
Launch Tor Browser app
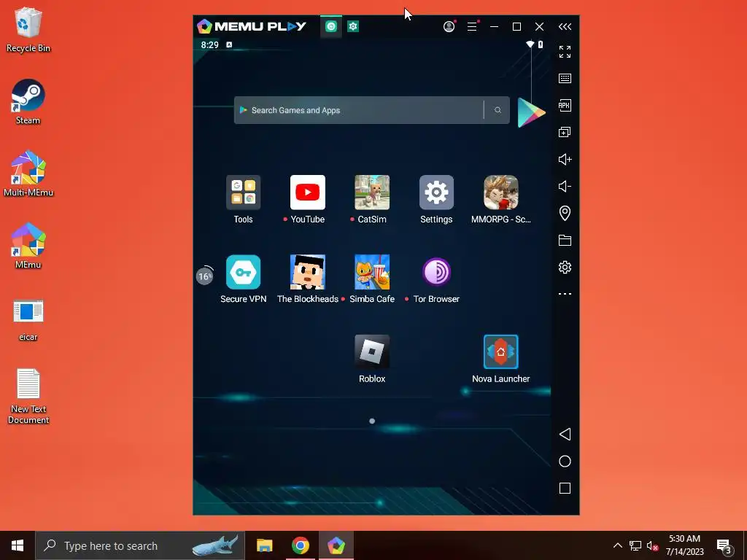(x=436, y=272)
